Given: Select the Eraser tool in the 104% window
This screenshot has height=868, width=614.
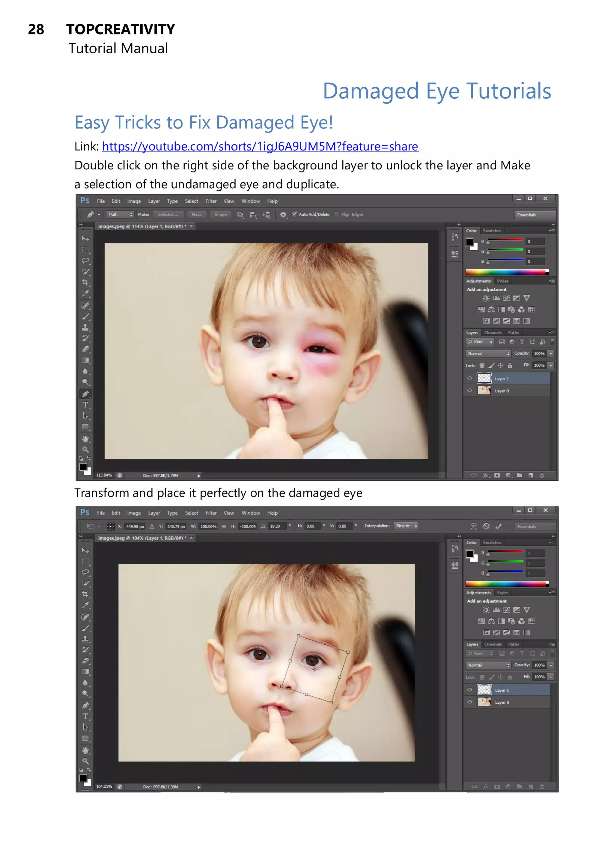Looking at the screenshot, I should click(x=85, y=661).
